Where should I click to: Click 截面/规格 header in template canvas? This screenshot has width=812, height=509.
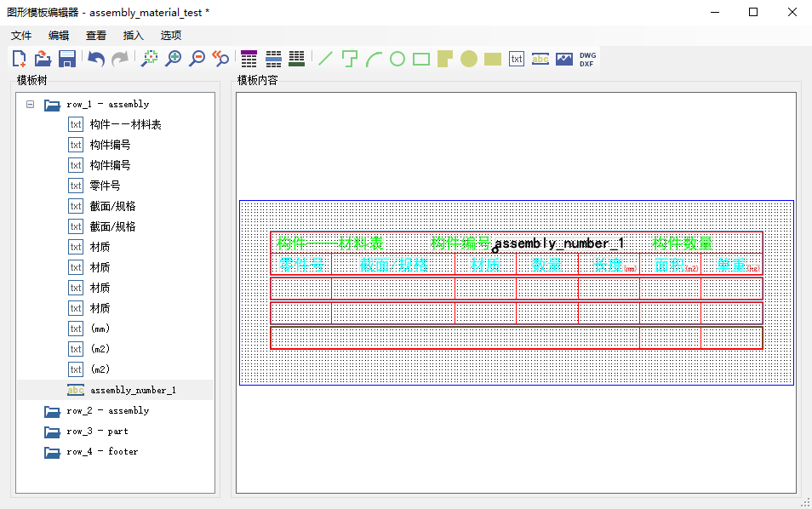tap(393, 265)
